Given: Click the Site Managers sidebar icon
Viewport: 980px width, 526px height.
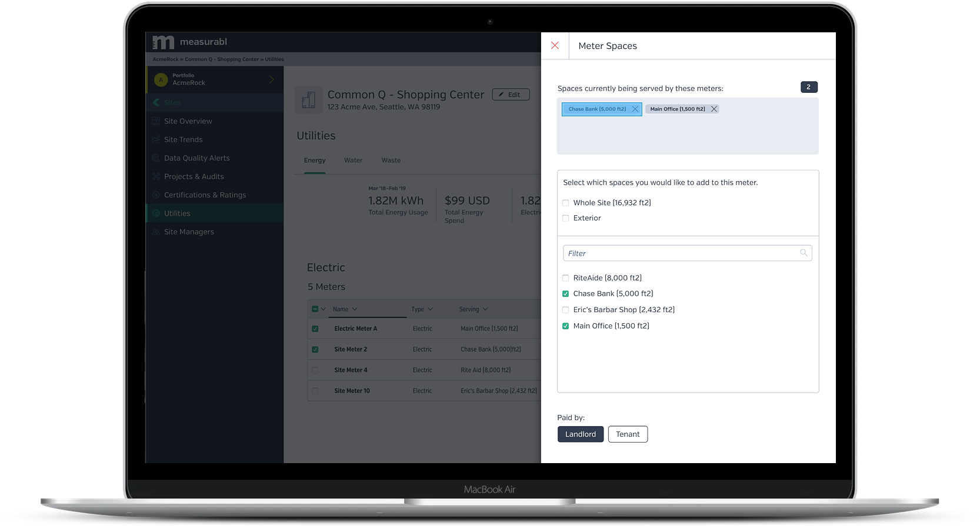Looking at the screenshot, I should pos(156,232).
